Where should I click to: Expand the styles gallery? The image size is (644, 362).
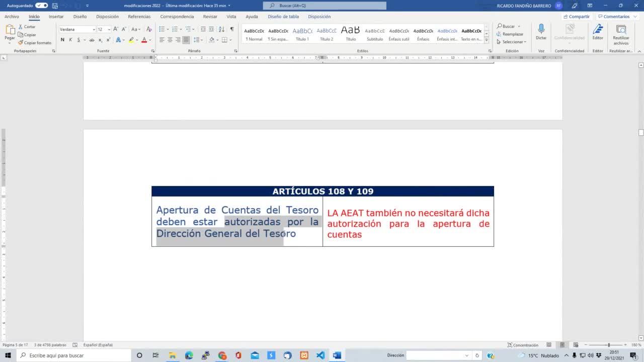pyautogui.click(x=487, y=40)
